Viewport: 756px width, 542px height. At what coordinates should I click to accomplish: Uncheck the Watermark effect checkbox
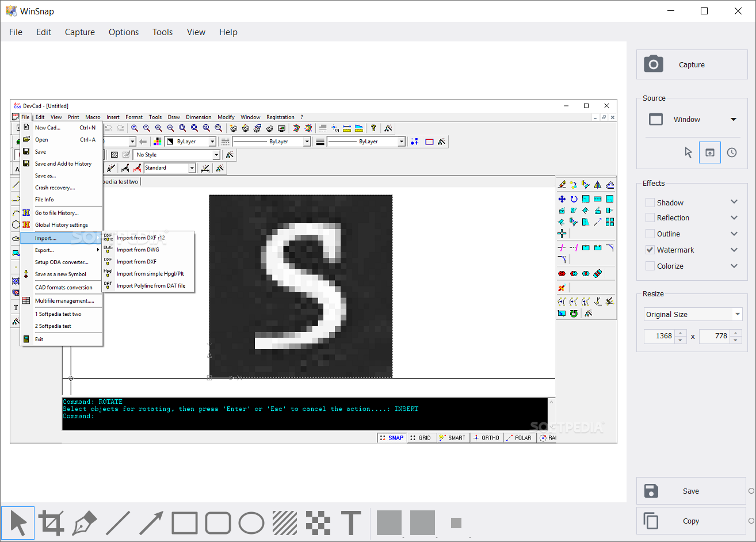[x=650, y=250]
